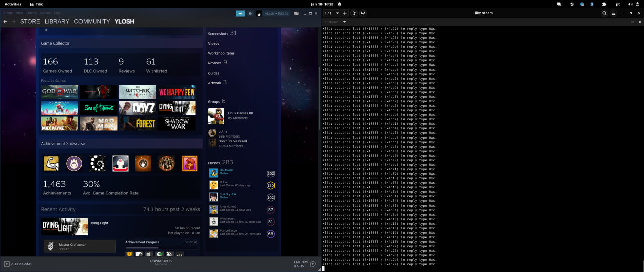The height and width of the screenshot is (272, 644).
Task: Open the Tilix session switcher dropdown 1/1
Action: point(332,13)
